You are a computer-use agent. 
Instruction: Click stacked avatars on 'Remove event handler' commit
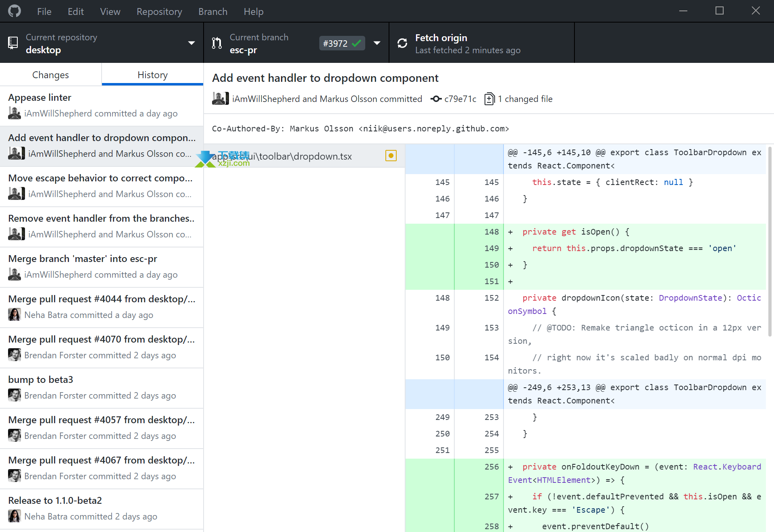point(17,234)
